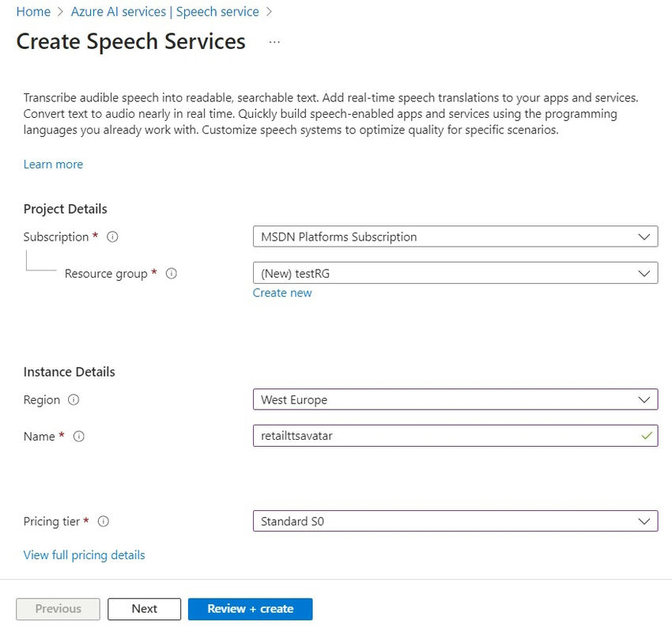Screen dimensions: 672x628
Task: Click the green validation checkmark in Name field
Action: coord(648,436)
